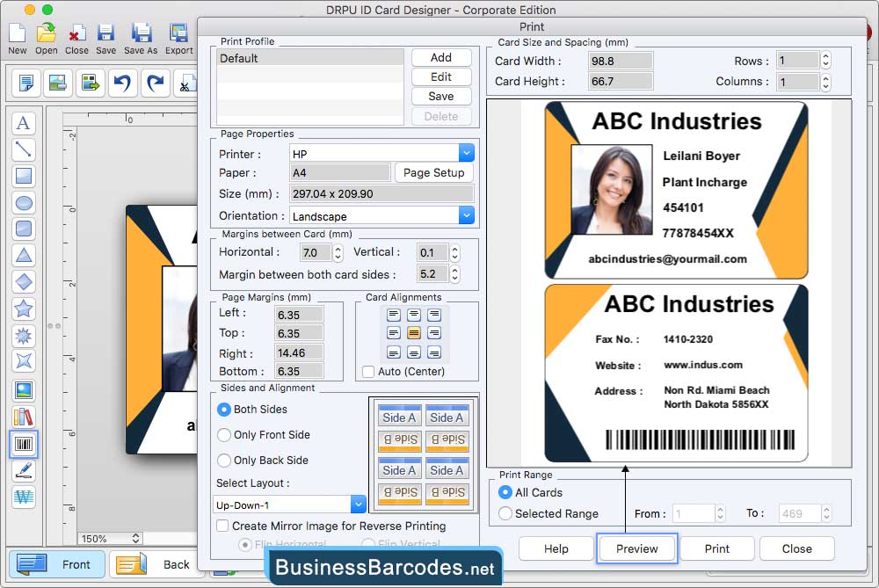The height and width of the screenshot is (588, 879).
Task: Choose top-left card alignment icon
Action: [394, 315]
